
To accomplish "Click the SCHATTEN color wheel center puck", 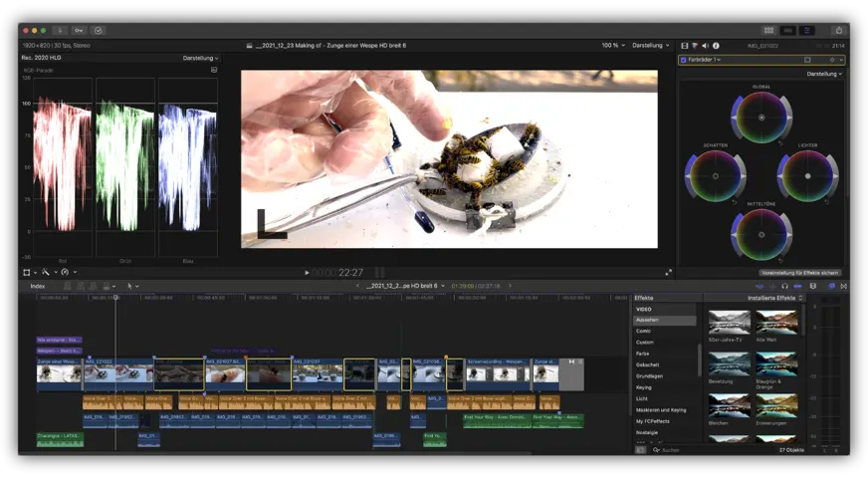I will coord(716,176).
